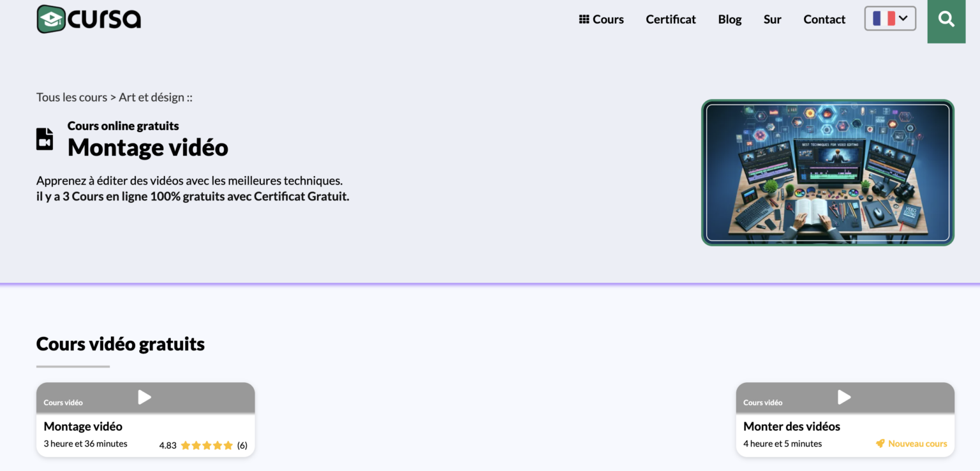This screenshot has height=471, width=980.
Task: Navigate to the Sur page
Action: tap(772, 19)
